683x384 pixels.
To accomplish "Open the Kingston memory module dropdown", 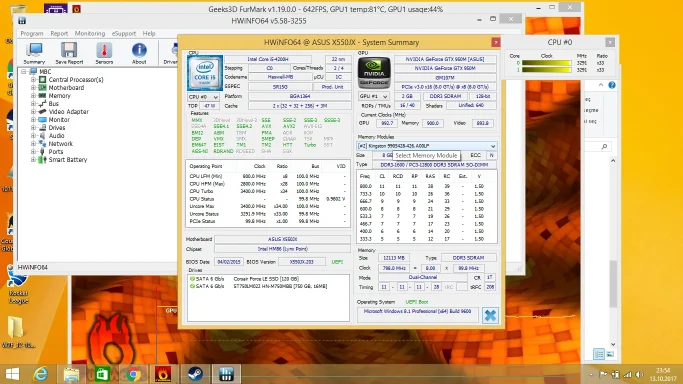I will [x=426, y=146].
